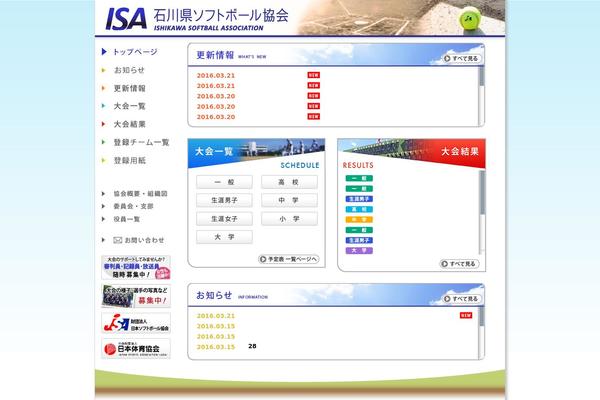Screen dimensions: 600x400
Task: Open the 生涯女子 schedule button
Action: coord(224,219)
